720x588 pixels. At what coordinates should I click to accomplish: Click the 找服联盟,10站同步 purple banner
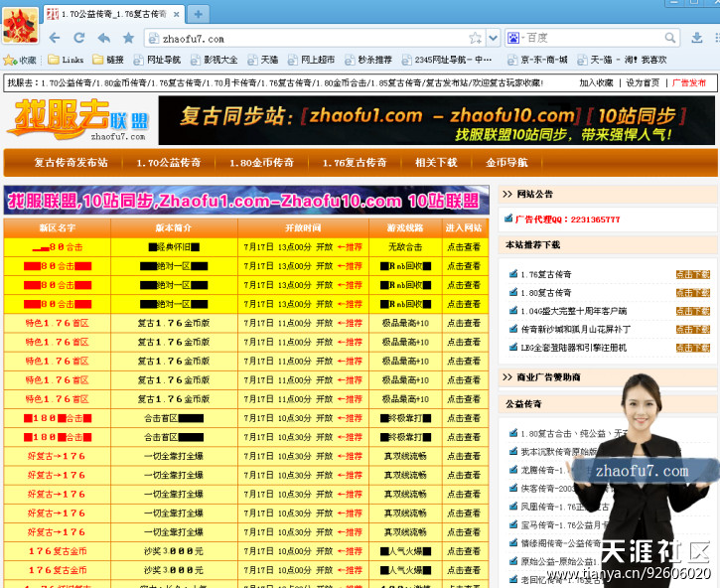point(246,201)
